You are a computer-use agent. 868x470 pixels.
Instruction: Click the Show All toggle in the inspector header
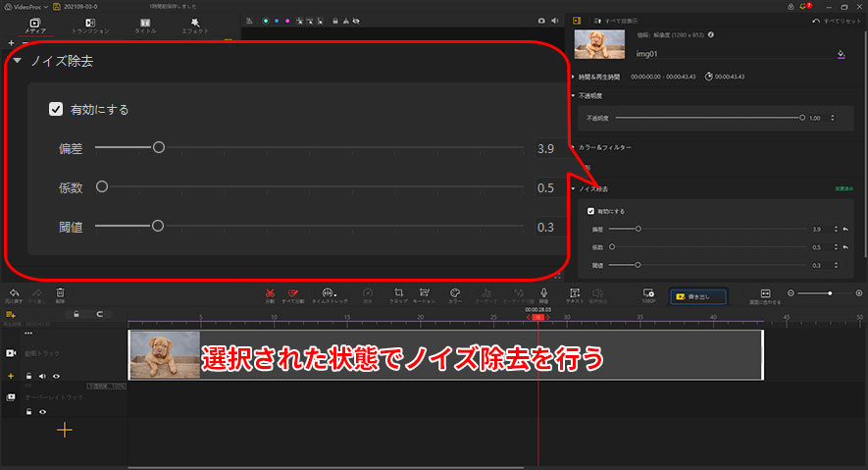(616, 21)
